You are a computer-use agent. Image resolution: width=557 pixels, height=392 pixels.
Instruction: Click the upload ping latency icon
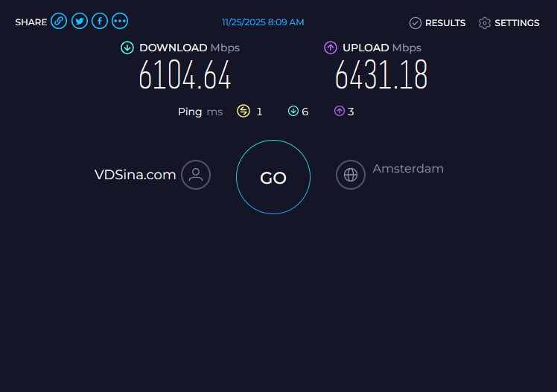point(340,111)
